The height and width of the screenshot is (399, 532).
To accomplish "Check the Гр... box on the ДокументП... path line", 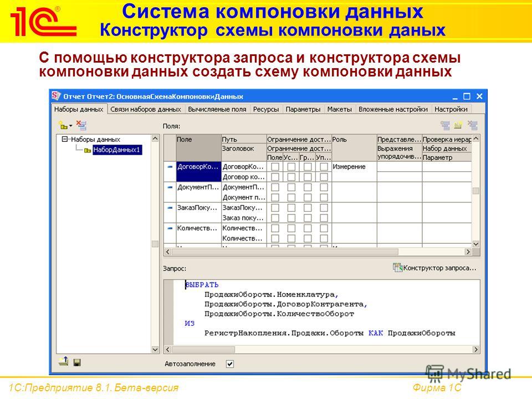I will (x=308, y=187).
